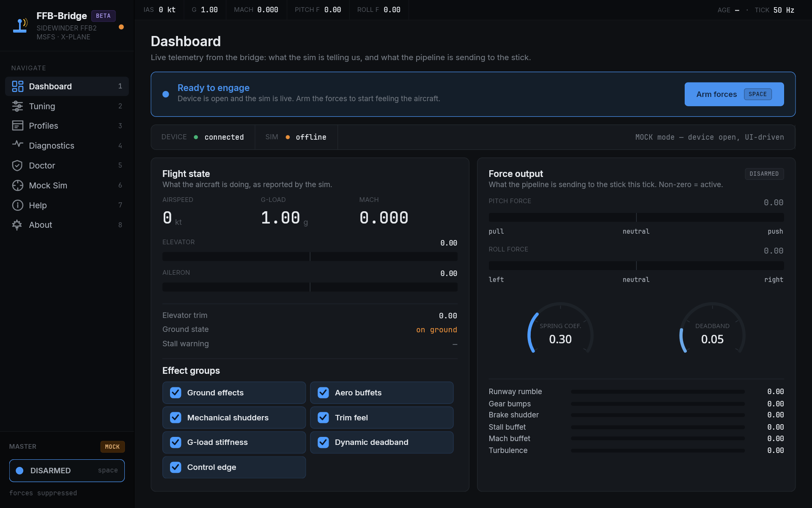Viewport: 812px width, 508px height.
Task: Click the Dashboard grid icon in sidebar
Action: tap(17, 86)
